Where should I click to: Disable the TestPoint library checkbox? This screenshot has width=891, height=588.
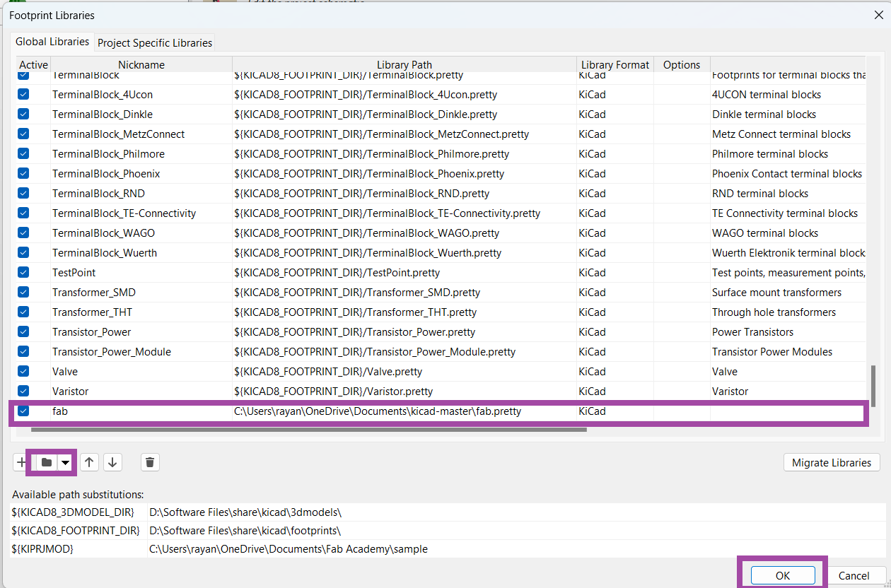tap(23, 272)
